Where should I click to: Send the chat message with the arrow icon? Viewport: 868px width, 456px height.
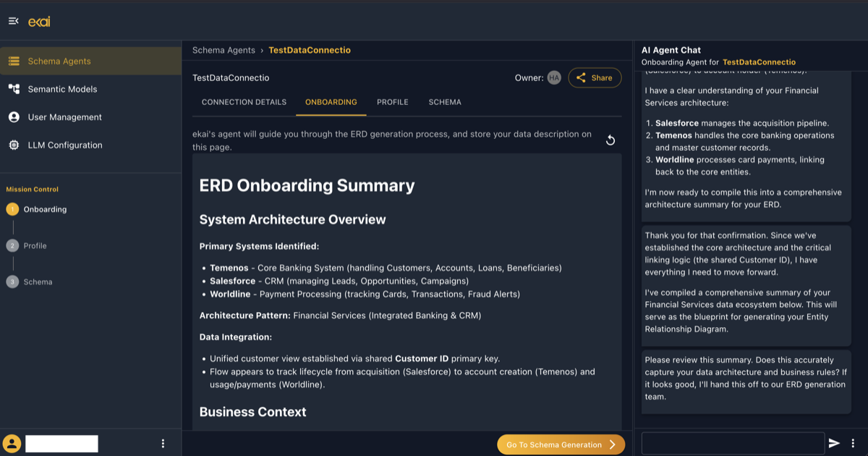pos(834,443)
